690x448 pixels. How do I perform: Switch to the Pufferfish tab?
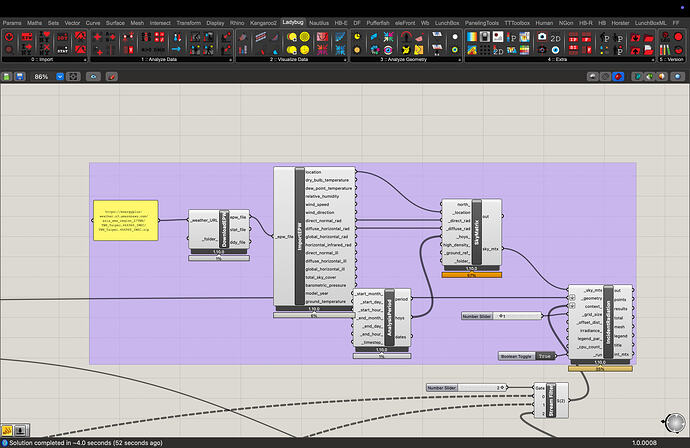(378, 23)
